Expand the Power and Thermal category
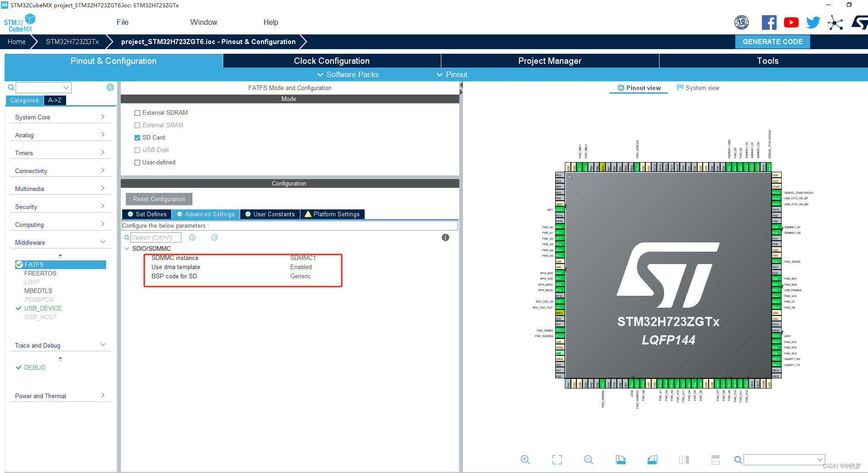The width and height of the screenshot is (868, 473). coord(60,396)
